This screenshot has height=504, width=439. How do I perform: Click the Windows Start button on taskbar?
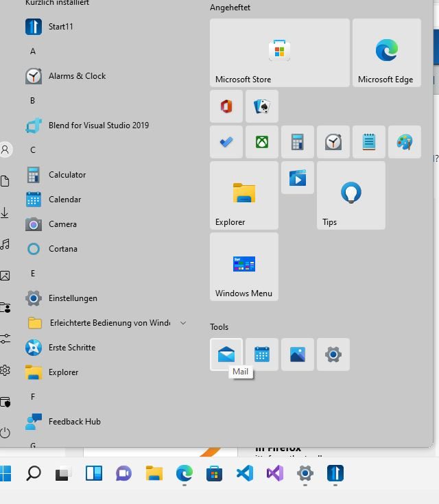tap(5, 473)
